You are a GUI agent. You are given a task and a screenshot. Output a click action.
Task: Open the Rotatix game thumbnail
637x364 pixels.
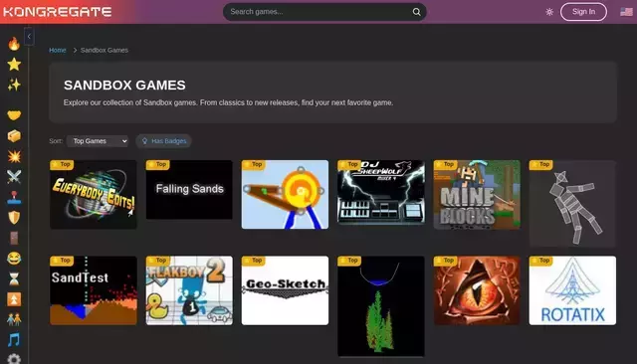pyautogui.click(x=573, y=290)
